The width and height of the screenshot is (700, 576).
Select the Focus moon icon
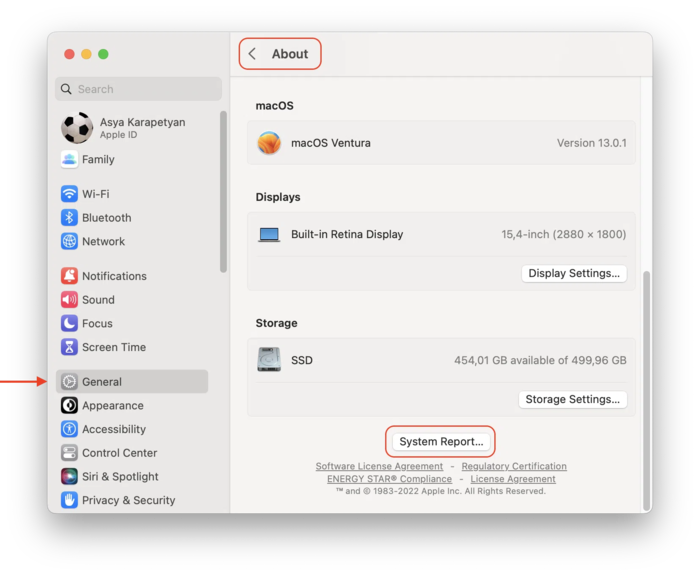(x=69, y=324)
